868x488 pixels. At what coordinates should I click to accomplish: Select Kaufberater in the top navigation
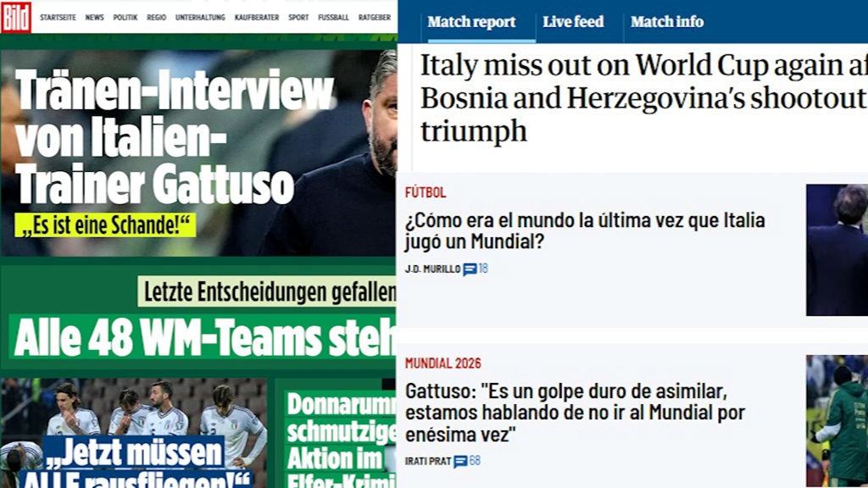[x=257, y=18]
